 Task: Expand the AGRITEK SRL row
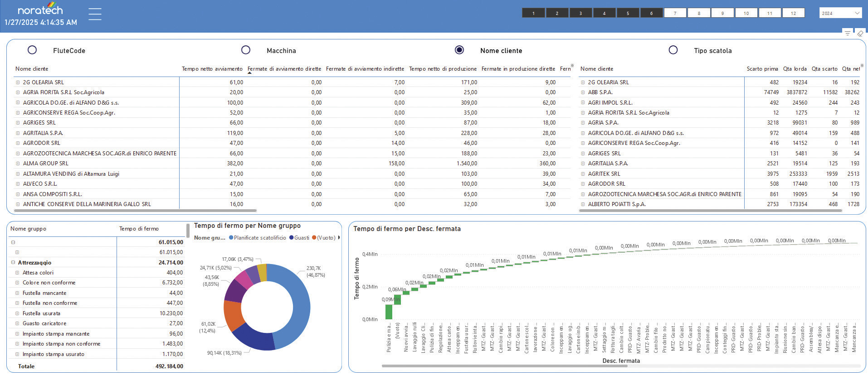point(583,174)
